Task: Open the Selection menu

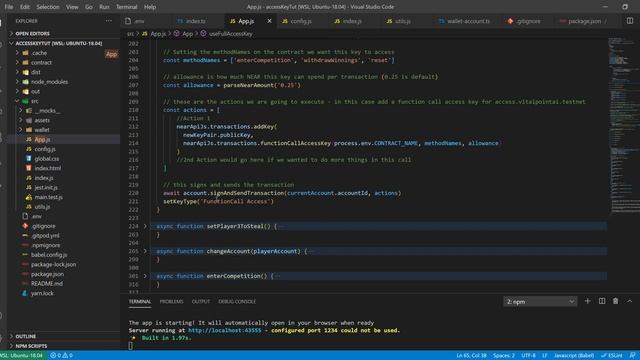Action: point(48,7)
